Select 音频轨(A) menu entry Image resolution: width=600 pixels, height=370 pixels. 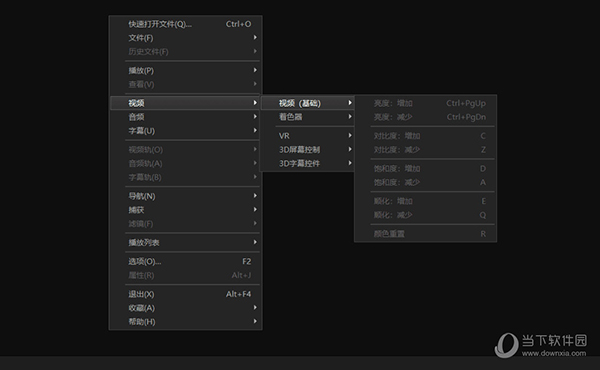pyautogui.click(x=186, y=163)
